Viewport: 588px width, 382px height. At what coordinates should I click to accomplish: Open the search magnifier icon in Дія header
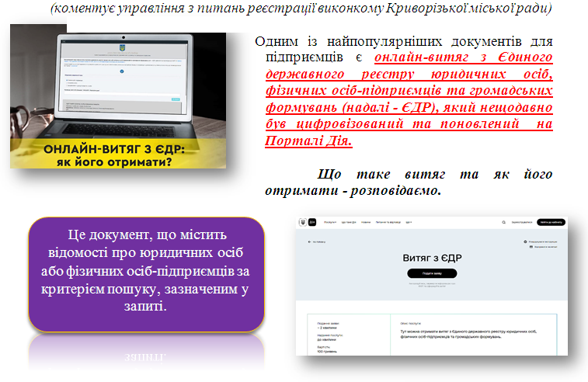point(503,222)
